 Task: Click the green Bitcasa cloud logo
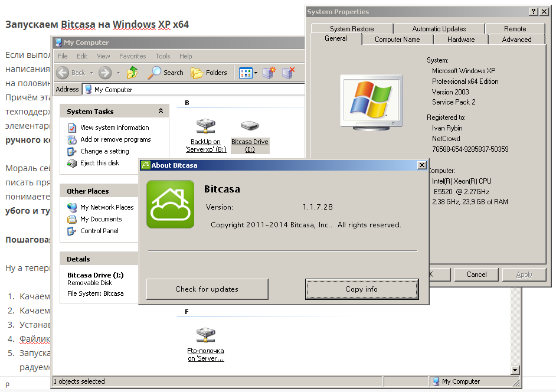point(170,204)
